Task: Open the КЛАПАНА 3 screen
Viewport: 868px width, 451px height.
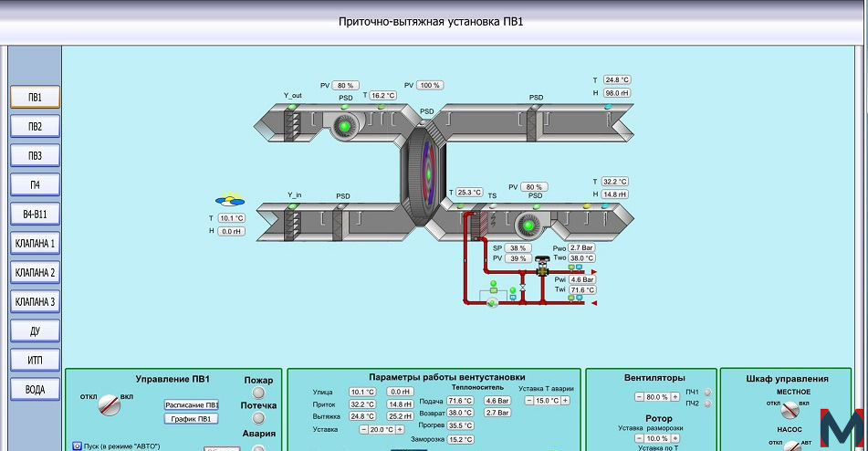Action: coord(35,302)
